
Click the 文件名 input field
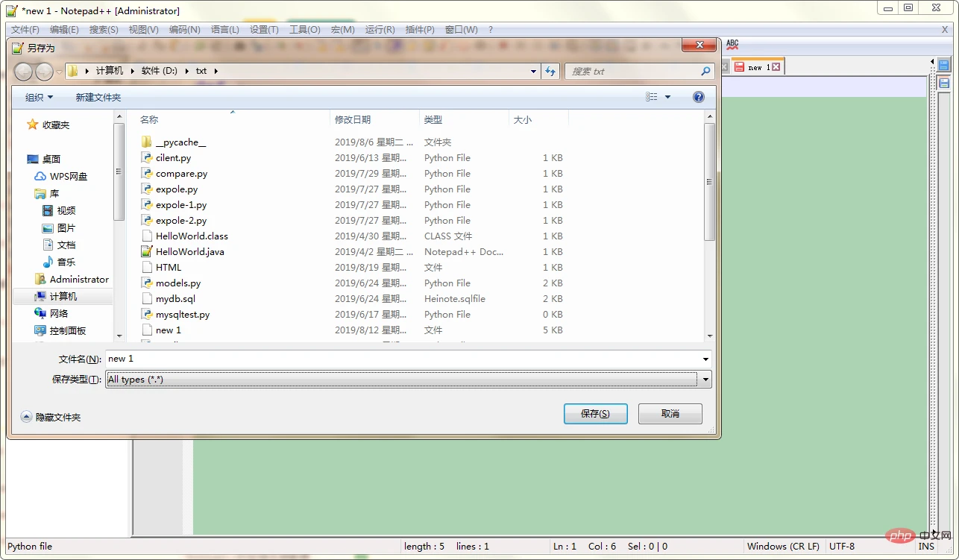coord(403,359)
